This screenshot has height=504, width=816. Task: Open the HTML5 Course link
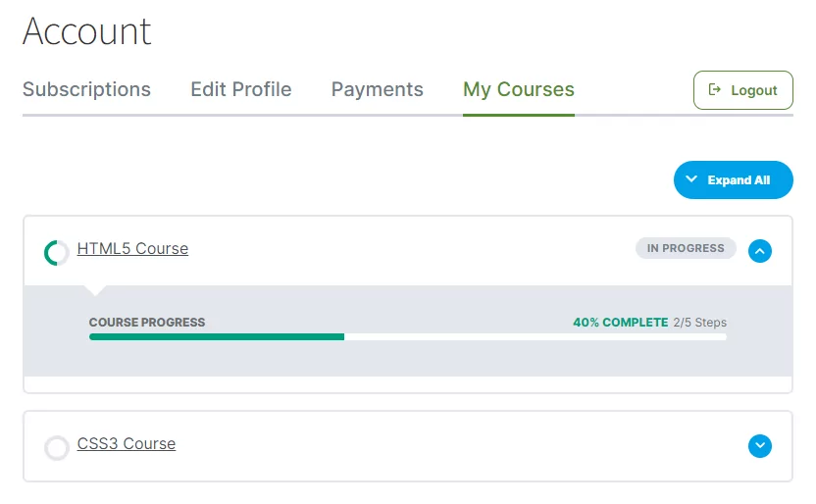point(132,249)
